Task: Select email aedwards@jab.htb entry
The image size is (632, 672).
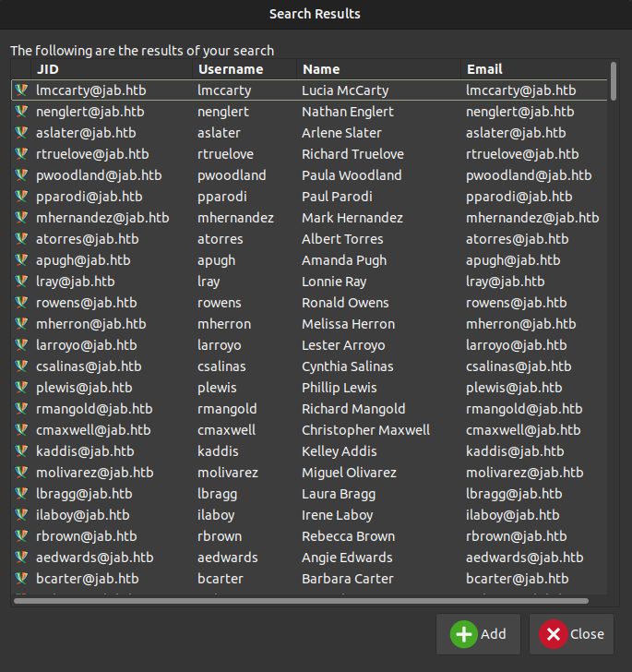Action: pyautogui.click(x=524, y=558)
